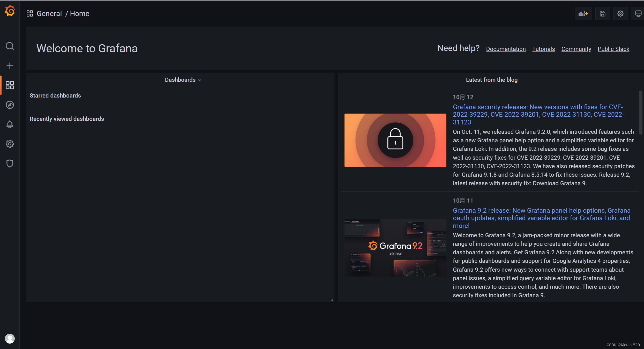Click the Add panel icon in top toolbar
Image resolution: width=644 pixels, height=349 pixels.
click(583, 13)
